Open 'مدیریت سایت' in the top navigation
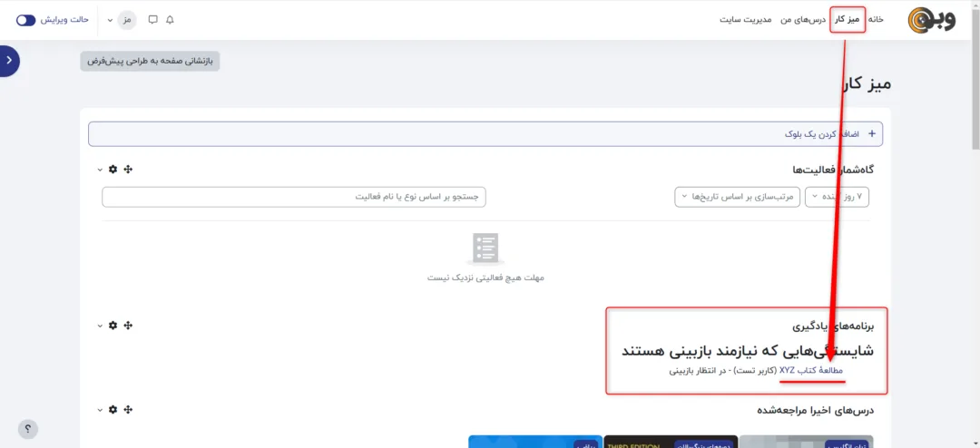Viewport: 980px width, 448px height. pos(745,20)
